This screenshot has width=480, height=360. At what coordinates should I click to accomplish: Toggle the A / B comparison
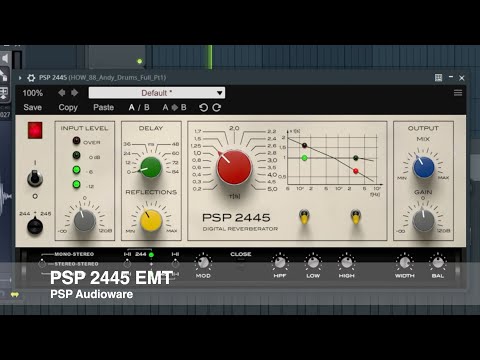pyautogui.click(x=139, y=107)
